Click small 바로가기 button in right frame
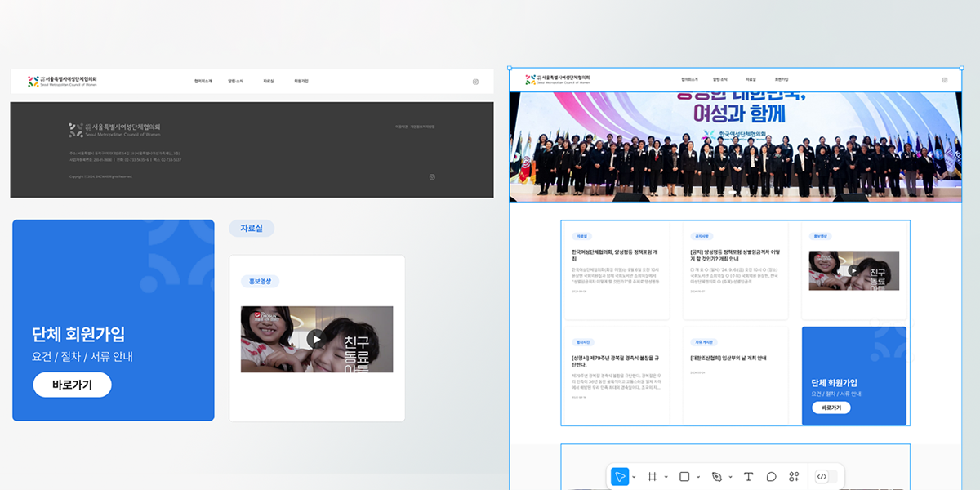This screenshot has height=490, width=980. (831, 408)
